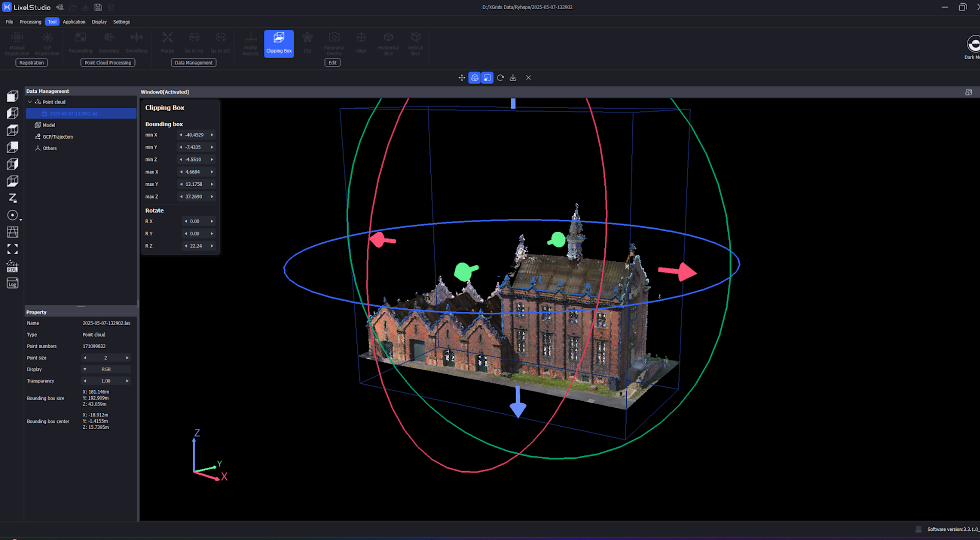Open the Display RGB dropdown

(106, 370)
